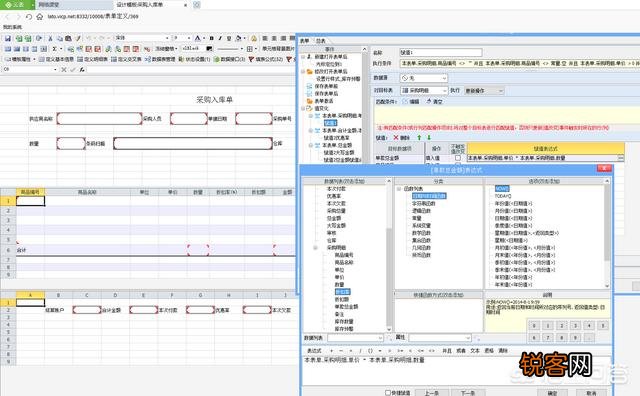Click the Save icon in the toolbar
The width and height of the screenshot is (640, 396).
coord(8,38)
